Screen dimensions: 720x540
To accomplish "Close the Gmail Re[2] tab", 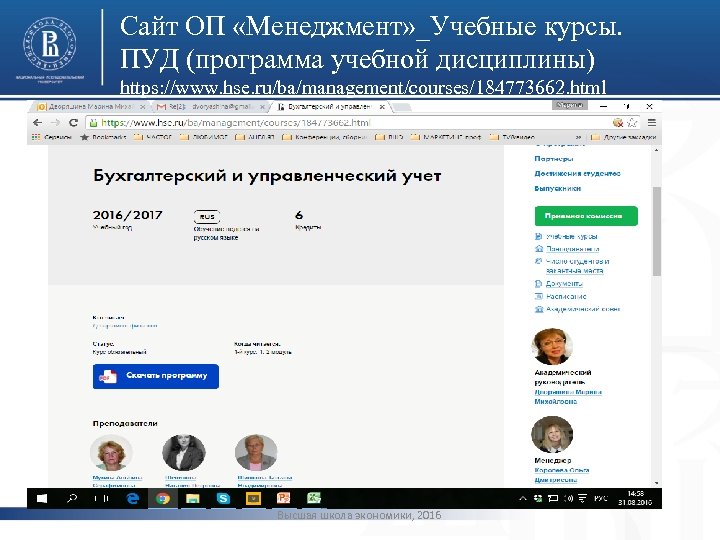I will (262, 107).
